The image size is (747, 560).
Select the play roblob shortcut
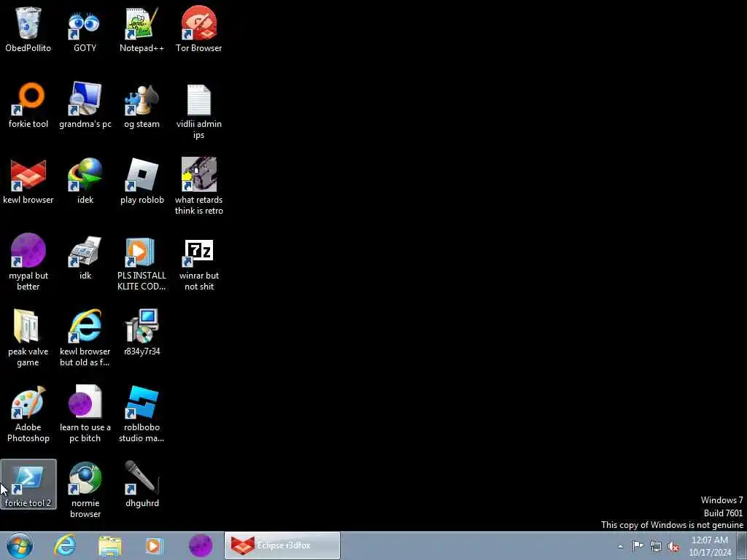click(x=142, y=182)
